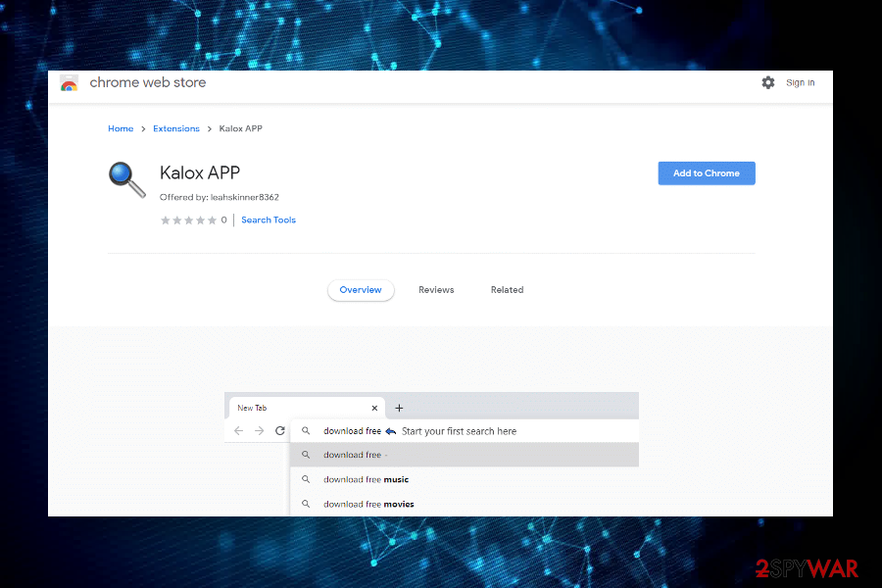The height and width of the screenshot is (588, 882).
Task: Click search icon beside download free movies
Action: (x=306, y=504)
